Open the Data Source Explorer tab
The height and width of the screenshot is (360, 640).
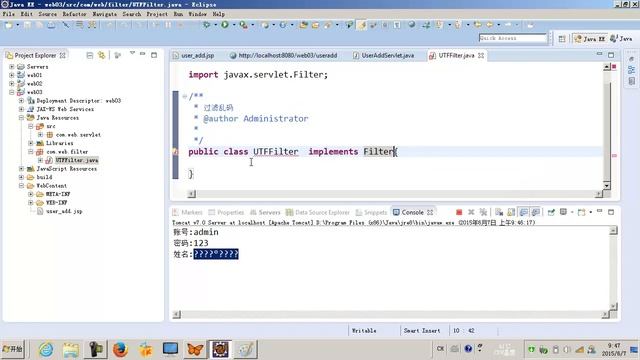318,212
